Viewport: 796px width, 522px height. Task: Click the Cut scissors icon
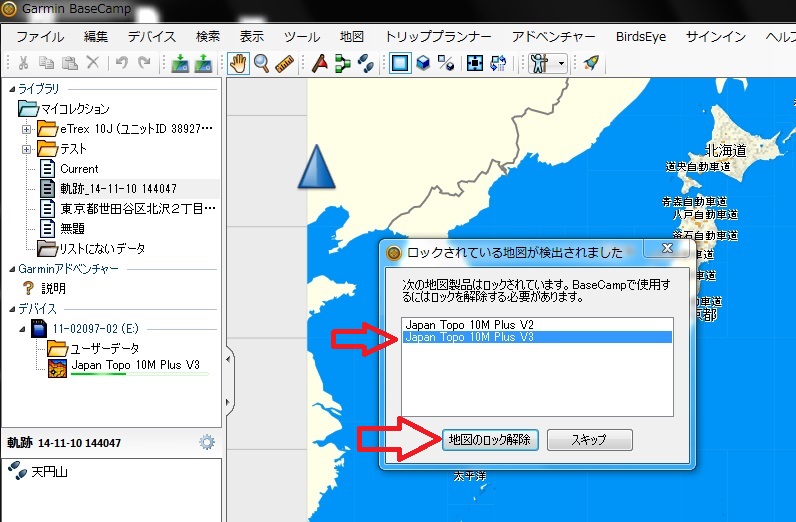tap(23, 63)
